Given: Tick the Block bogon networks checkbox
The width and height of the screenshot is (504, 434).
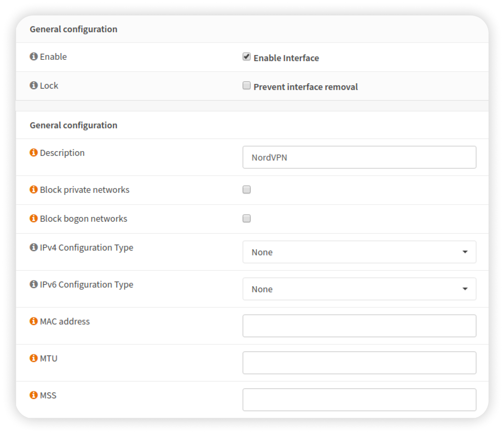Looking at the screenshot, I should 246,219.
